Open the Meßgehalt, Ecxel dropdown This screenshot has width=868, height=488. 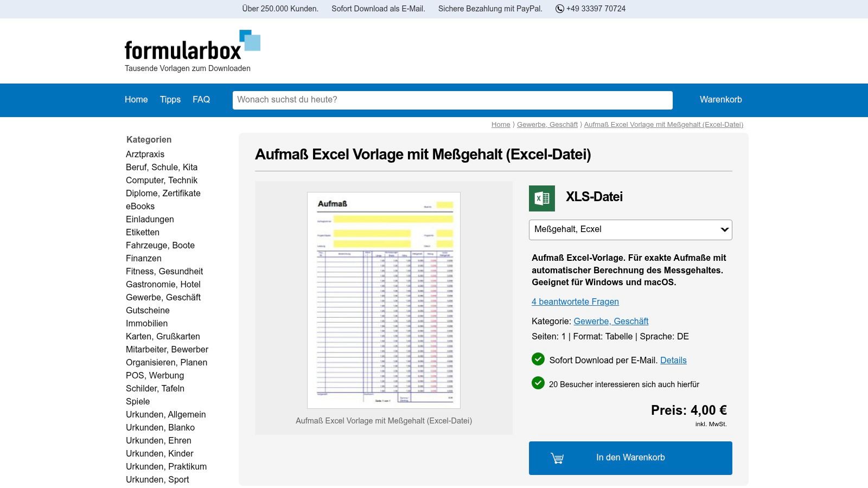630,229
